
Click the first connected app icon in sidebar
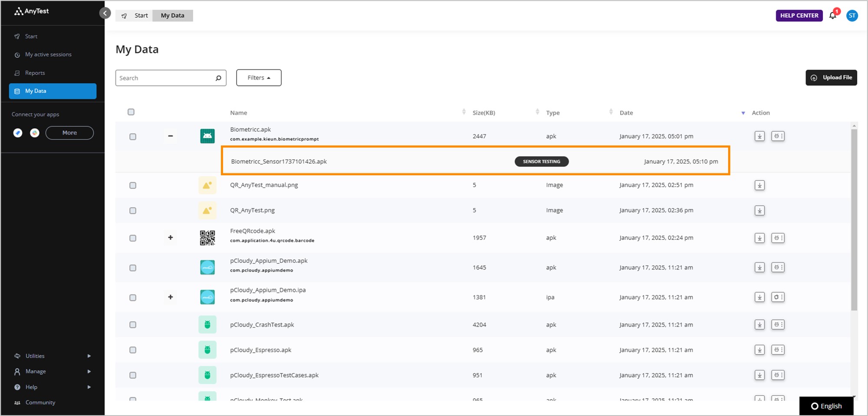point(18,133)
